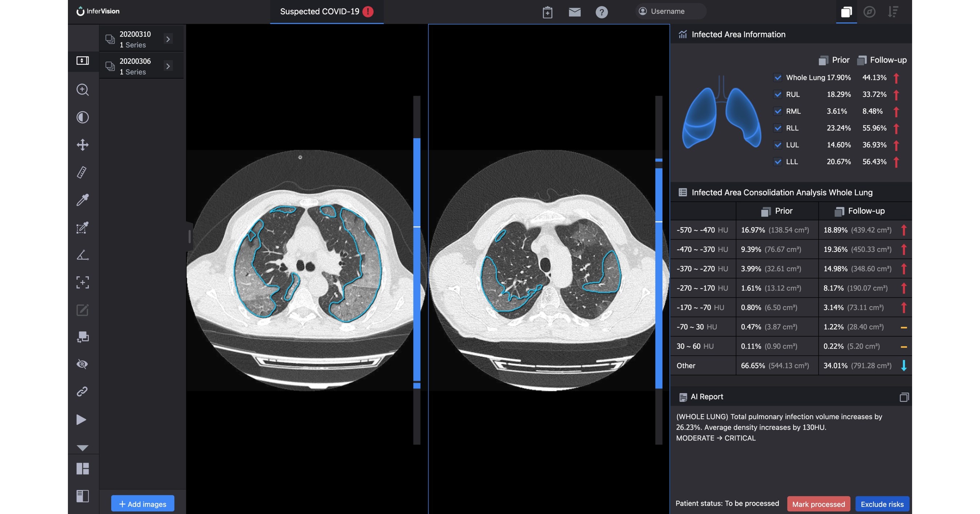Click the Mark processed button

(x=818, y=504)
